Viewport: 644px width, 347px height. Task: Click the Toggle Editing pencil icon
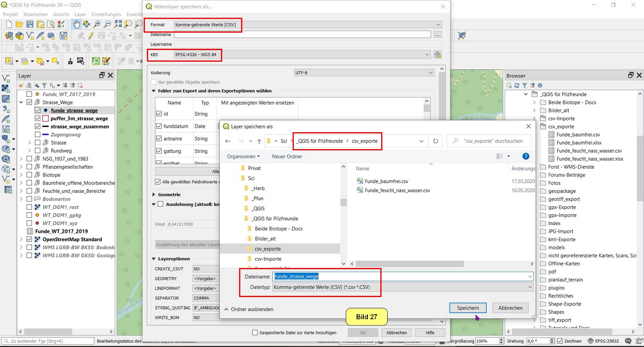point(91,36)
